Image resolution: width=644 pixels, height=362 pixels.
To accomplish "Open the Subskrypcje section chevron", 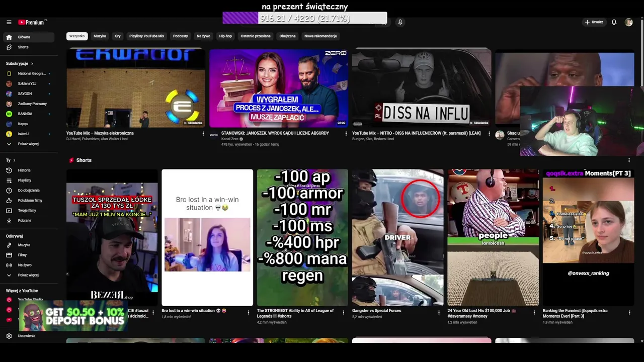I will tap(32, 64).
